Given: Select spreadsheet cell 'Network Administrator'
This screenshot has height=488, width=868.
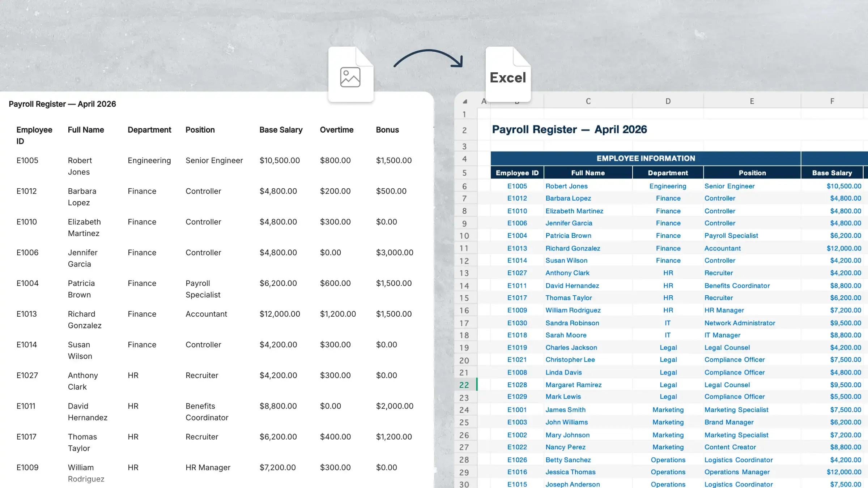Looking at the screenshot, I should (x=752, y=323).
